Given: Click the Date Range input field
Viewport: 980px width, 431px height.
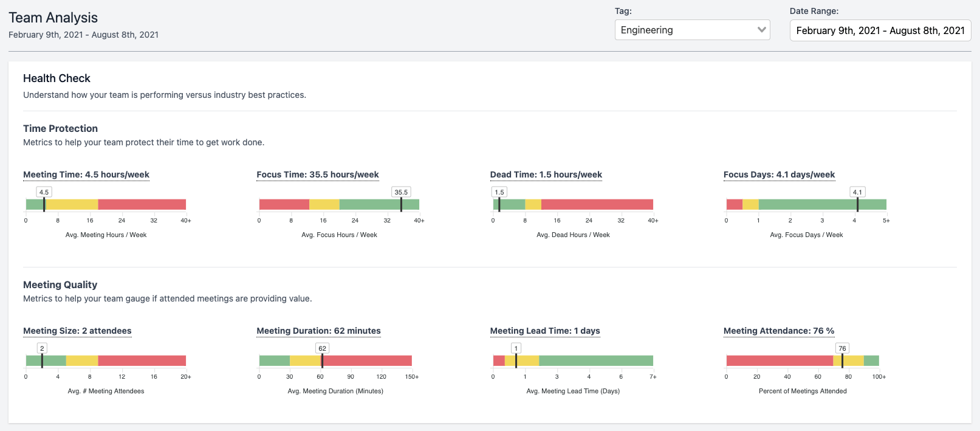Looking at the screenshot, I should pyautogui.click(x=880, y=30).
